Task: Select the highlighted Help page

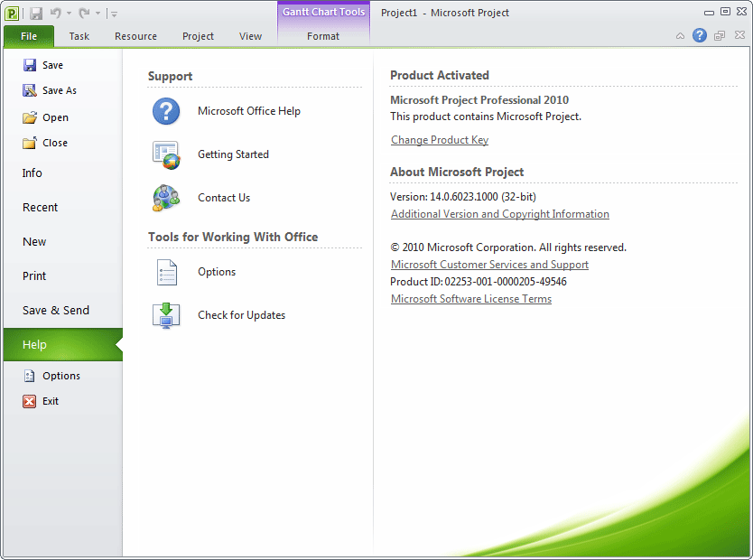Action: point(63,344)
